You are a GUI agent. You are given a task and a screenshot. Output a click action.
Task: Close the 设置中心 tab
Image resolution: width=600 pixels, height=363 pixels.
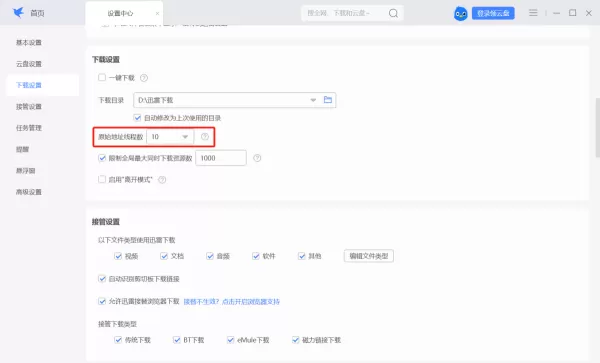[x=157, y=13]
